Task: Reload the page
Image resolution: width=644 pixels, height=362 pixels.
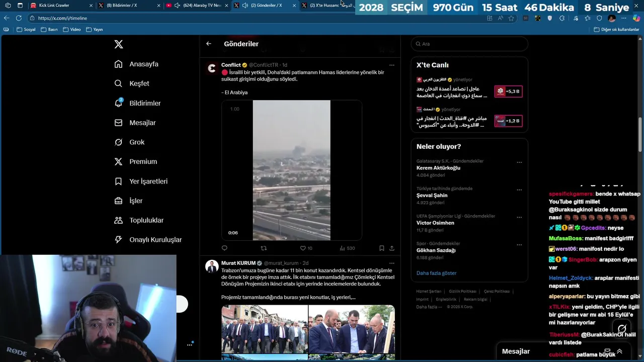Action: click(x=19, y=18)
